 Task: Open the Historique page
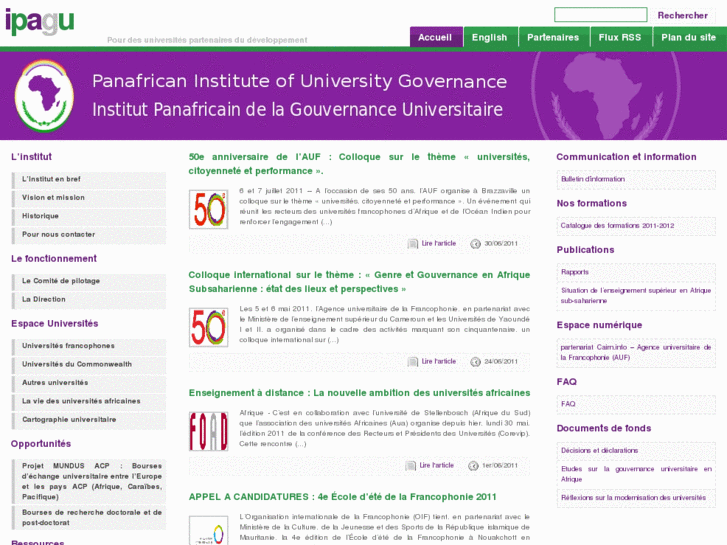pos(89,217)
